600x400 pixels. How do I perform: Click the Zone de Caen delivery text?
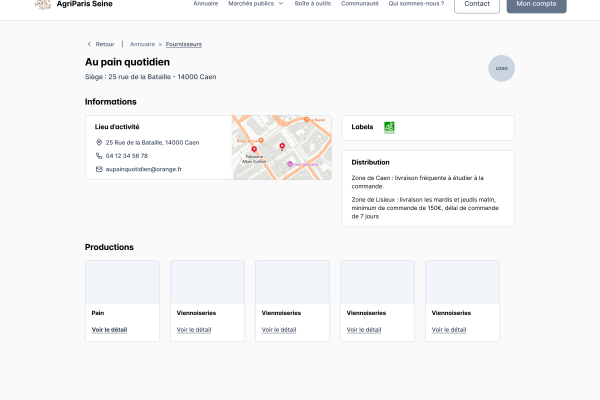(x=417, y=182)
